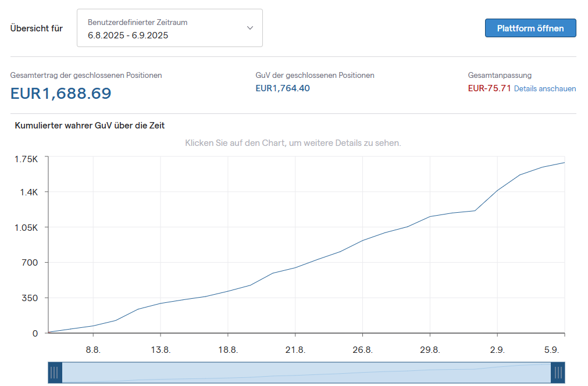Open the Benutzerdefinierter Zeitraum dropdown
This screenshot has height=386, width=588.
pos(169,28)
